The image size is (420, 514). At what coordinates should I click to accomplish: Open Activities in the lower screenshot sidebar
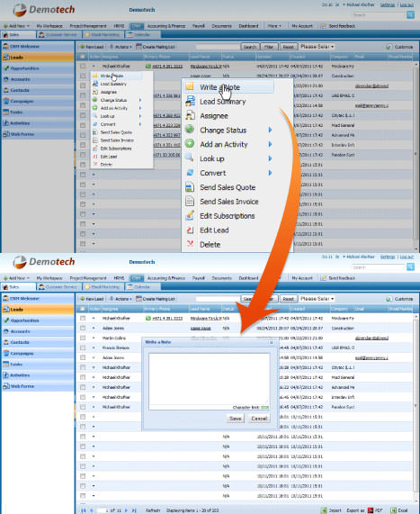(20, 375)
